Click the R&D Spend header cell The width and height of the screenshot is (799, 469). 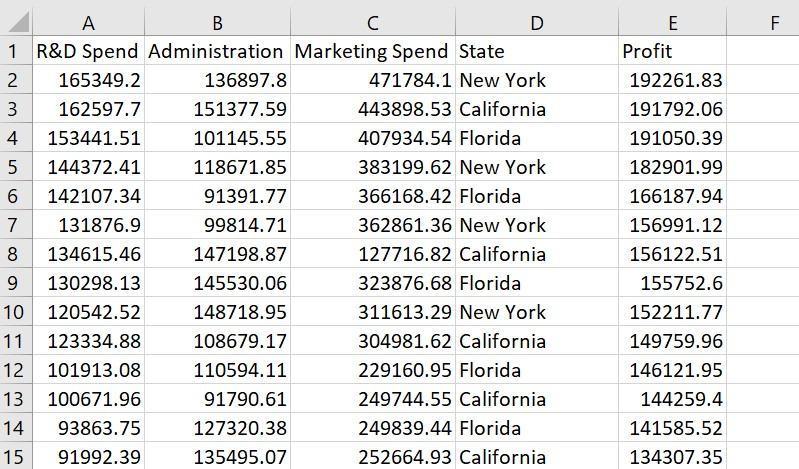[x=89, y=50]
